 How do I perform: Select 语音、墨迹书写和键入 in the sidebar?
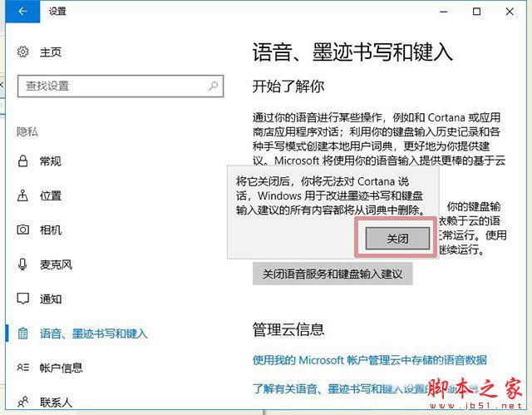[94, 333]
